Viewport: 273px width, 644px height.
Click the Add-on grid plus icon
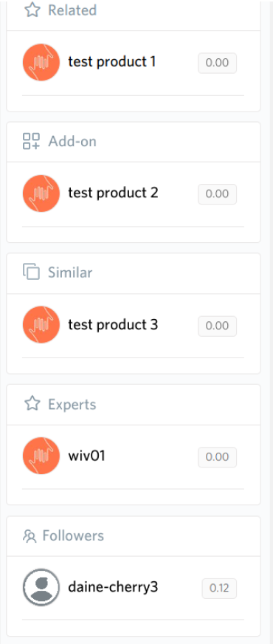pyautogui.click(x=31, y=141)
